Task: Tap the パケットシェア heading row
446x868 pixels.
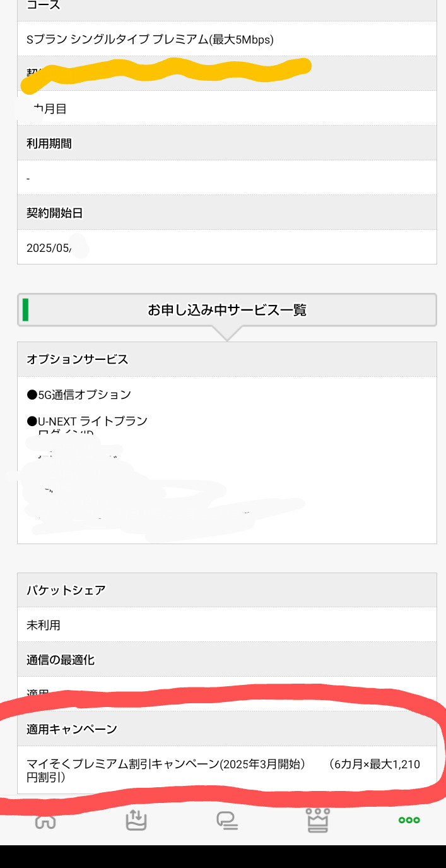Action: point(227,590)
